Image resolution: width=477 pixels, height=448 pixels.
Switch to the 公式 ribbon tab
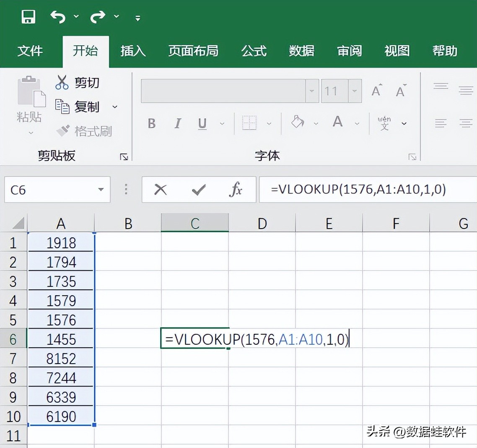[254, 51]
